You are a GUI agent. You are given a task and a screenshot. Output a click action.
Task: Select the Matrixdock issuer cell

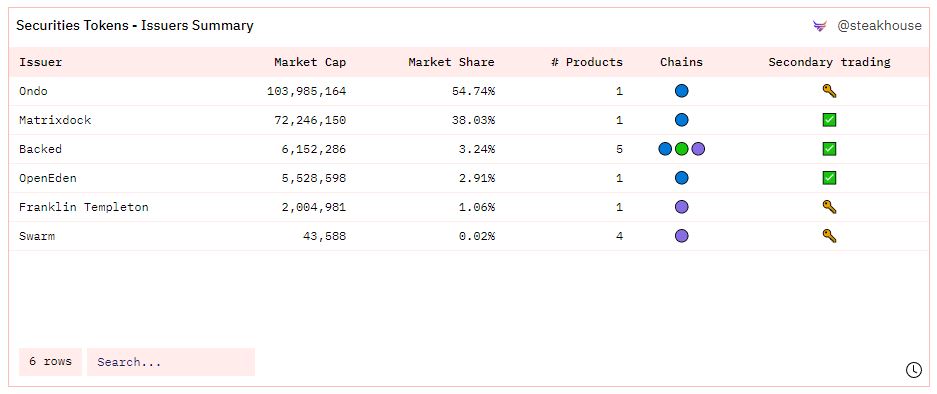tap(55, 120)
